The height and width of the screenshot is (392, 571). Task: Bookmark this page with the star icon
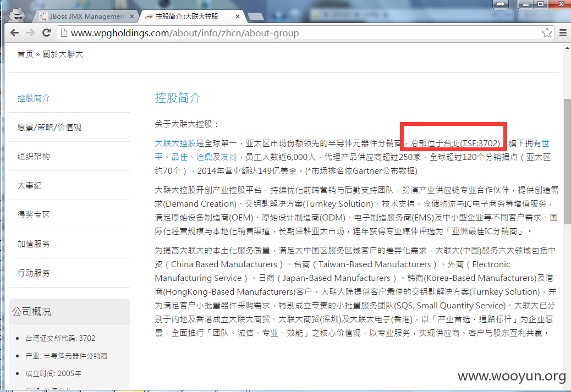[x=547, y=33]
